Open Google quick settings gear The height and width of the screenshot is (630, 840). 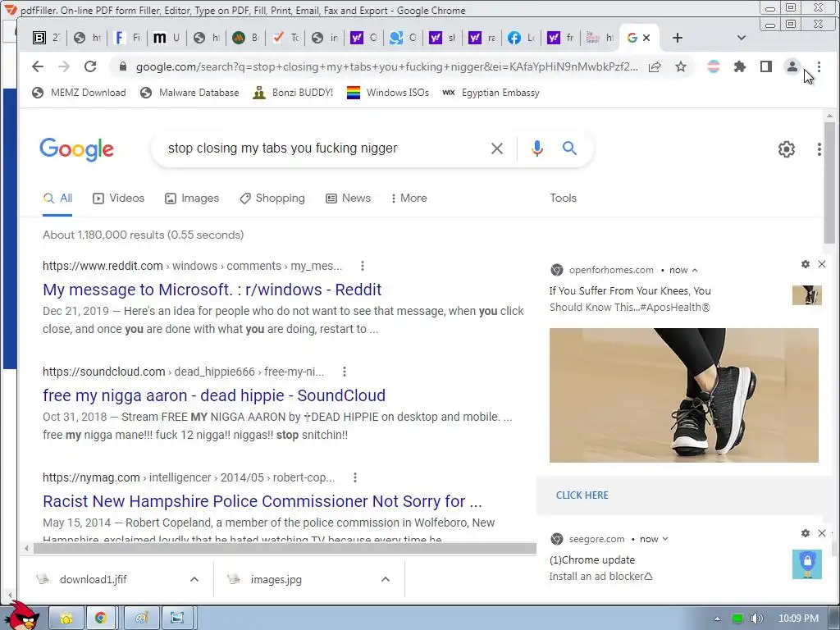787,149
